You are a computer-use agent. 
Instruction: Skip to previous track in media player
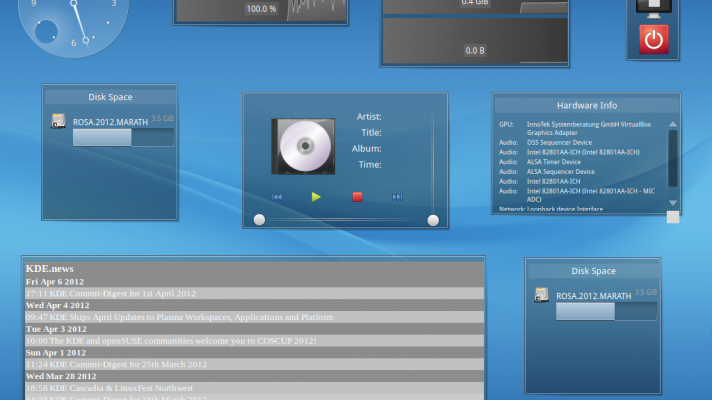[277, 197]
